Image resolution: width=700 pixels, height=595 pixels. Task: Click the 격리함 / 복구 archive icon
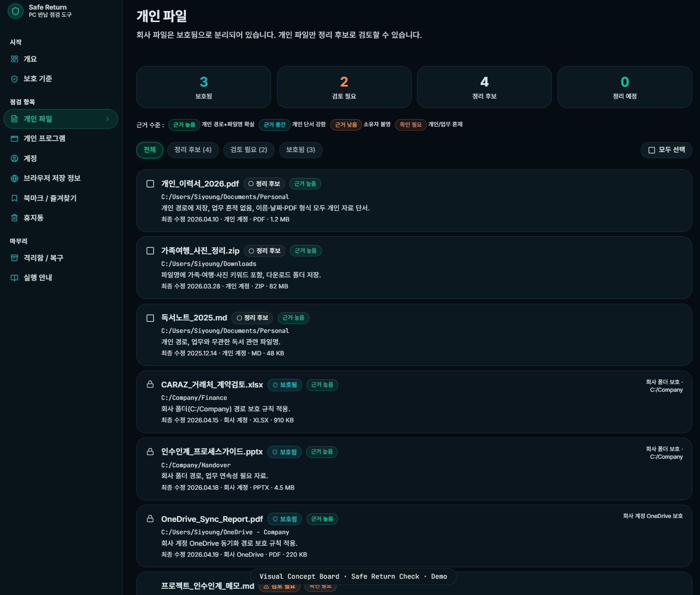click(x=14, y=258)
